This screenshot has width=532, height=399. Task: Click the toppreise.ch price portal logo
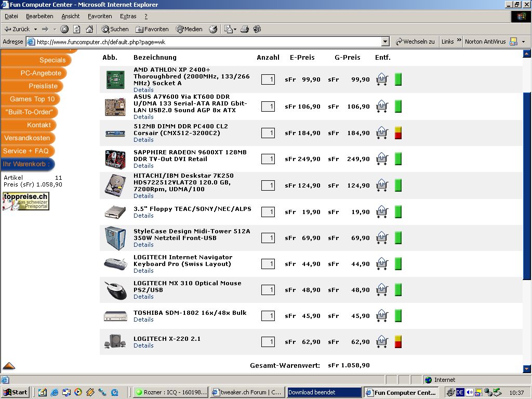(x=26, y=201)
